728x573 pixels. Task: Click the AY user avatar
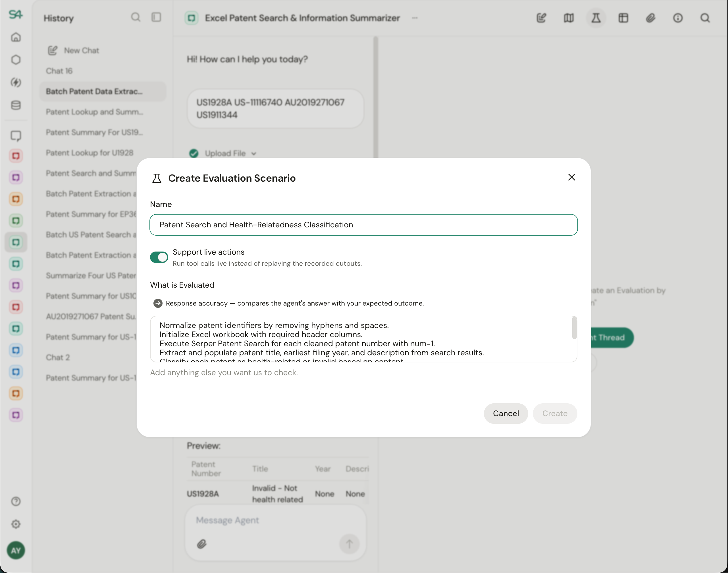click(x=16, y=550)
